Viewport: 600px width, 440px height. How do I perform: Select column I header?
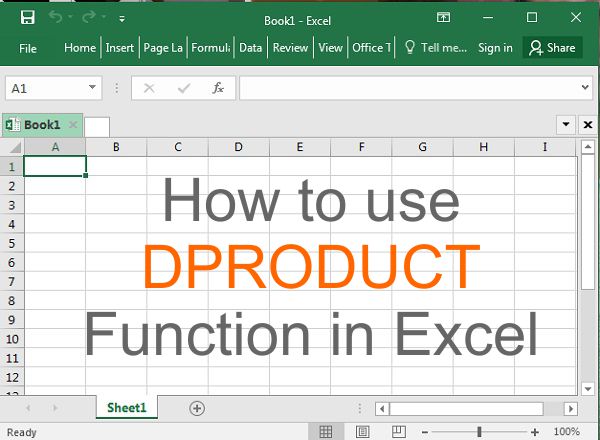click(545, 147)
